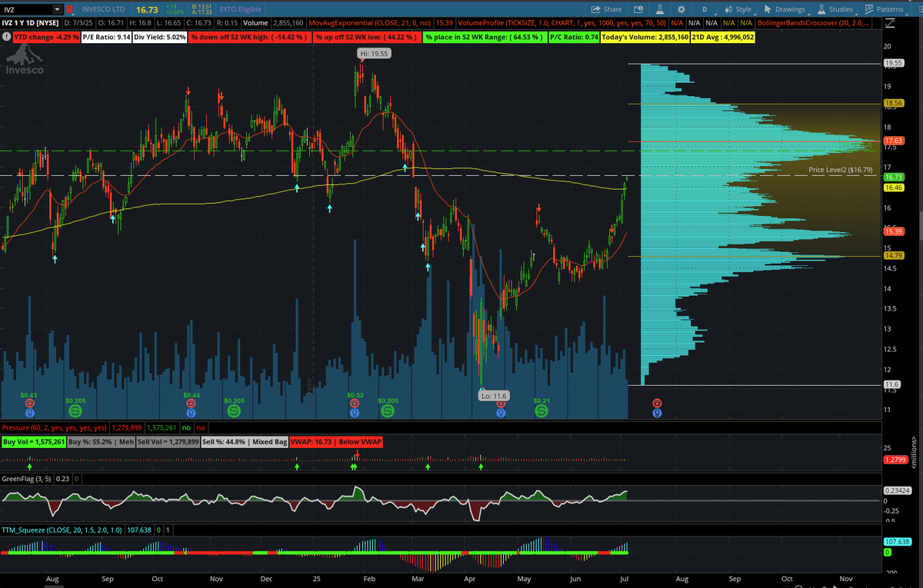Click the info exclamation icon before YTD change
This screenshot has height=588, width=923.
click(7, 36)
